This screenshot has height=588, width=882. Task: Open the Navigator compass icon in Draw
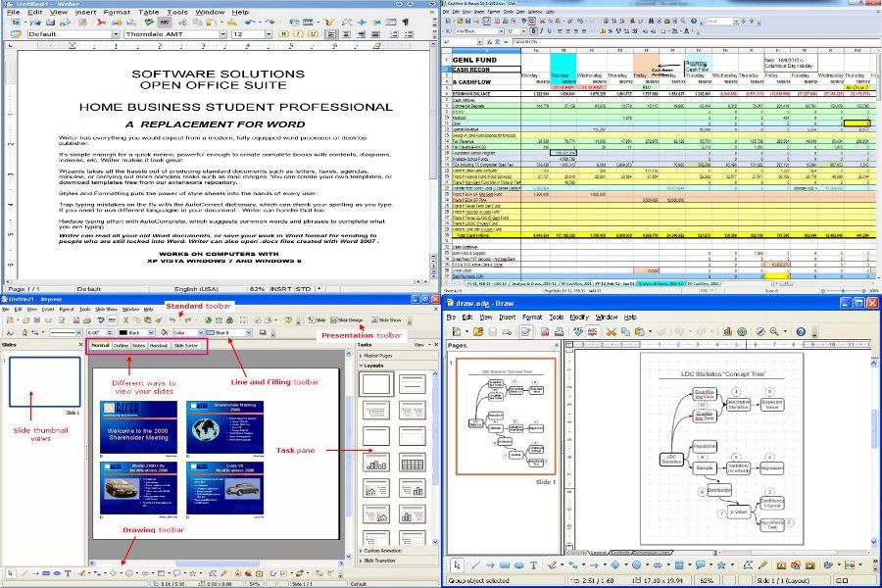[x=760, y=332]
